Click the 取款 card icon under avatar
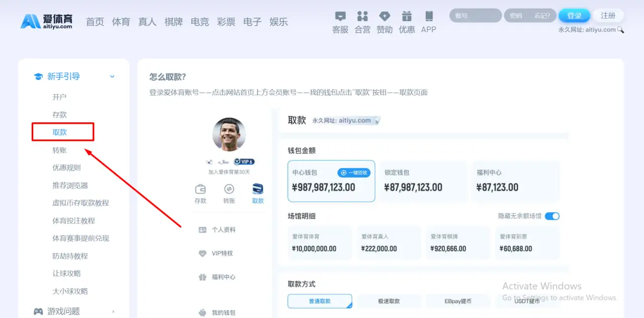Viewport: 644px width, 318px height. pyautogui.click(x=258, y=189)
